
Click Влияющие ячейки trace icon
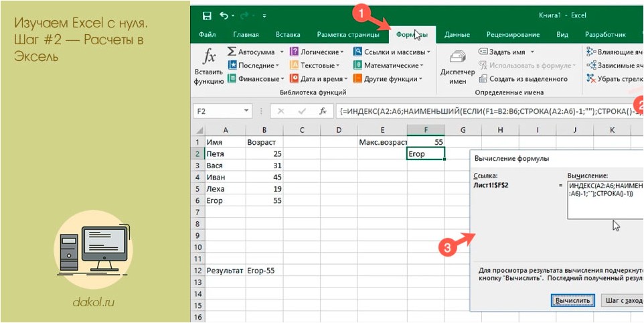tap(591, 52)
